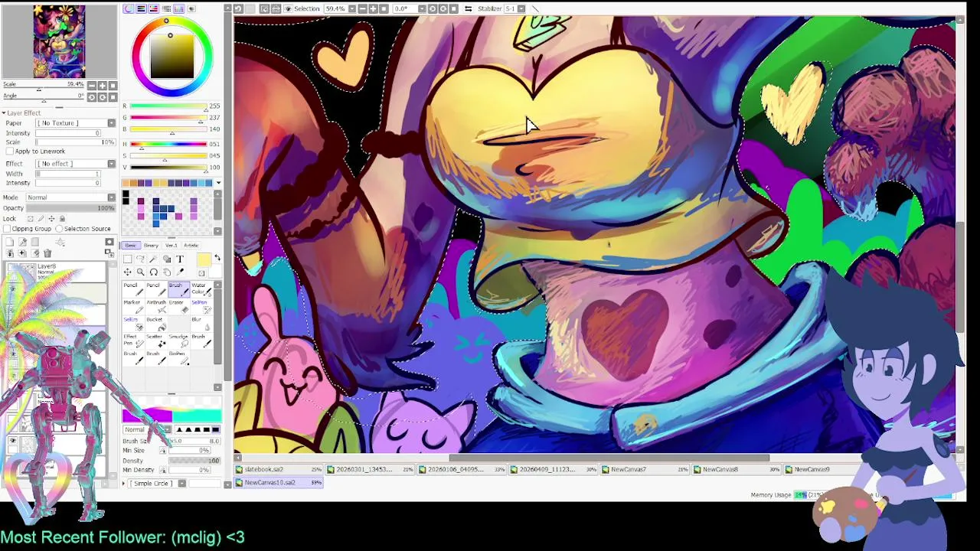Zoom in navigator with plus button

(103, 86)
